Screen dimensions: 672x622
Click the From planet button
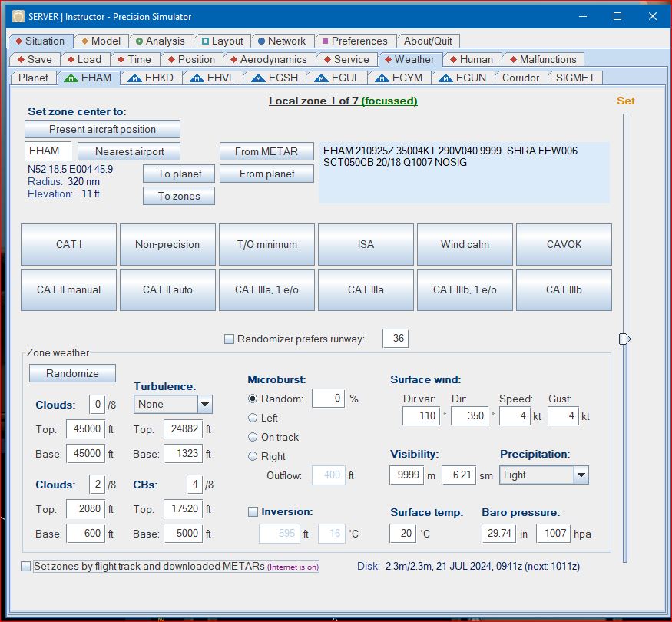pos(266,174)
